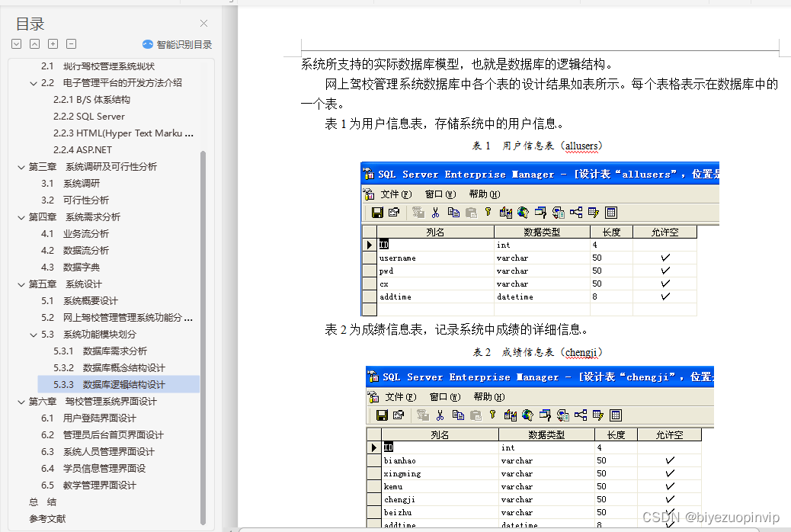The image size is (791, 532).
Task: Click the minus icon under the 目录 heading
Action: [x=72, y=44]
